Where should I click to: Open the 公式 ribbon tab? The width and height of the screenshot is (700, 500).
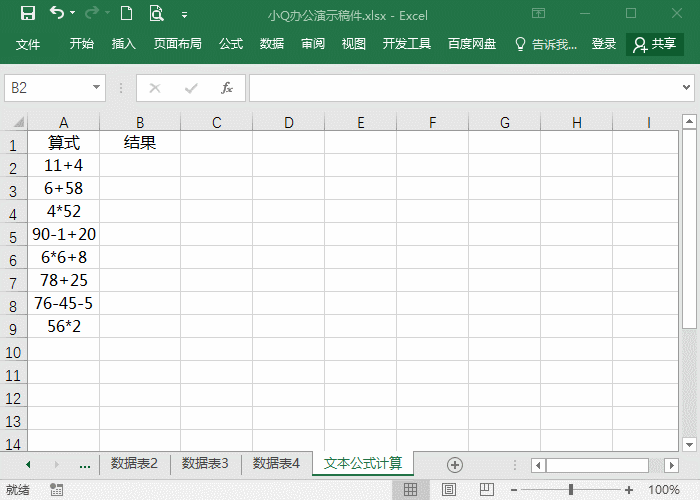231,44
